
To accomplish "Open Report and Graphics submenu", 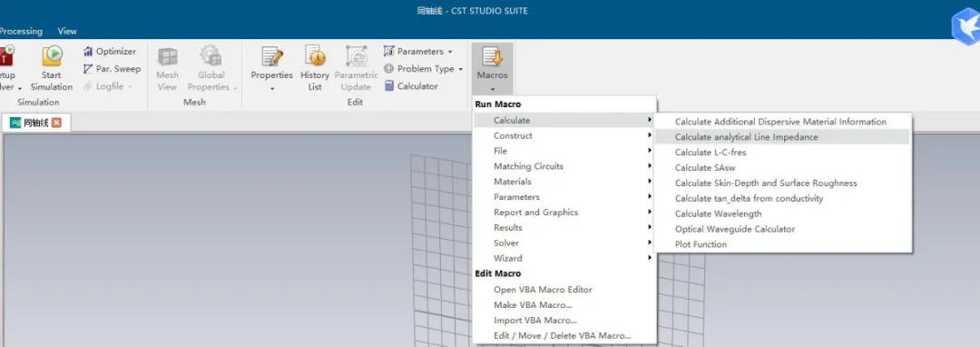I will (564, 212).
